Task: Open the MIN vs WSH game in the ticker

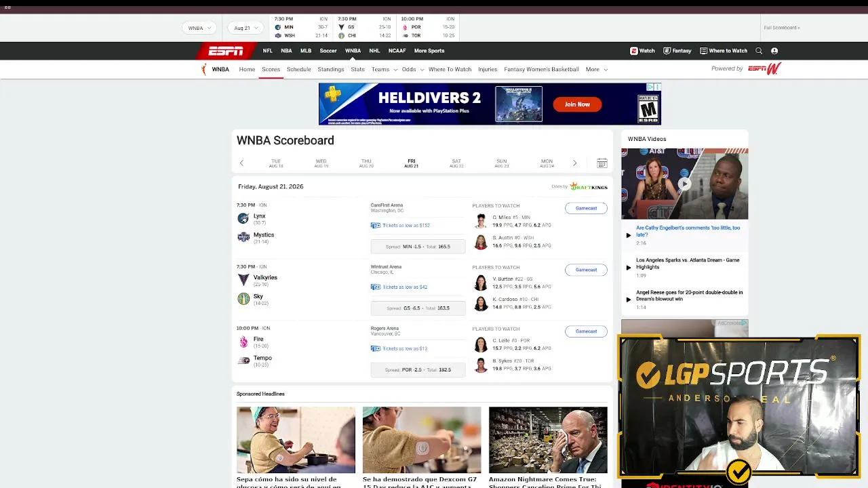Action: coord(301,28)
